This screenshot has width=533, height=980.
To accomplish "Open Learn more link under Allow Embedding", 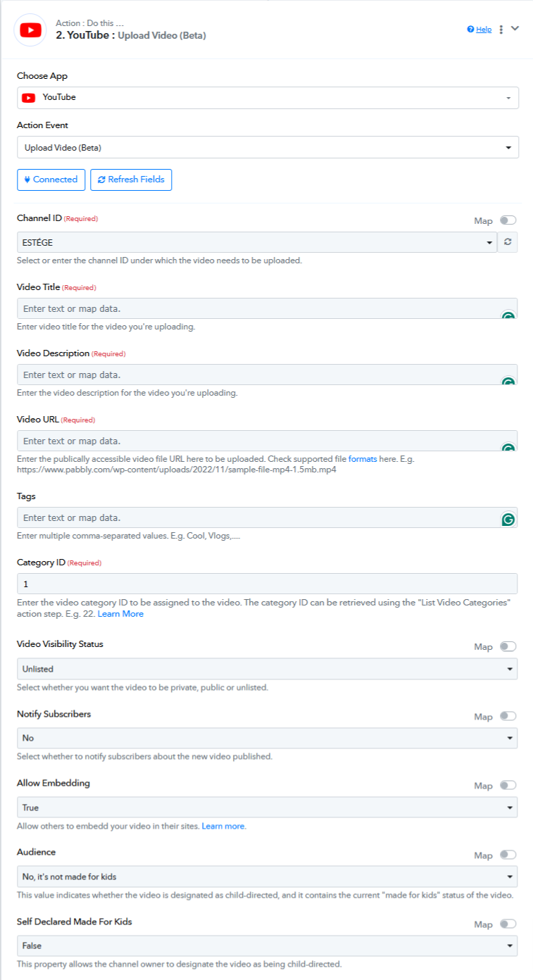I will (224, 826).
